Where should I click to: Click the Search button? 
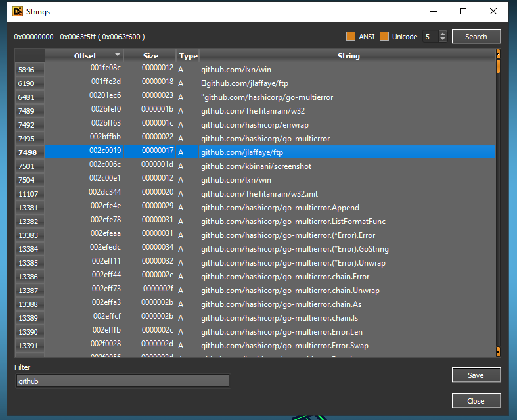click(x=476, y=37)
